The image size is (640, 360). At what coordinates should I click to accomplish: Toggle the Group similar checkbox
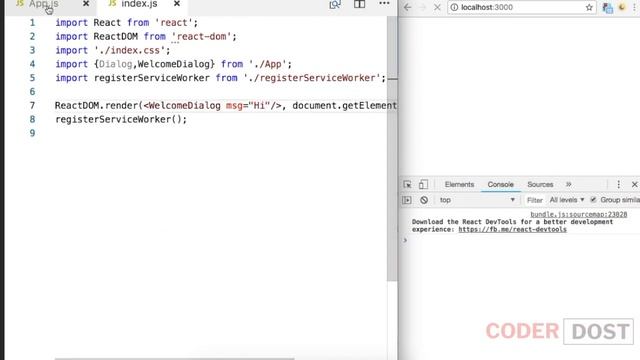[593, 200]
